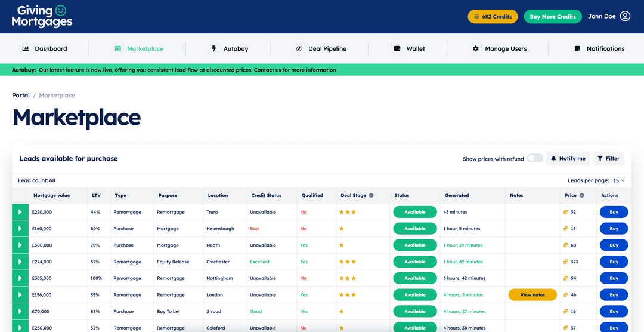644x332 pixels.
Task: Click the Autobuy announcement banner
Action: 322,70
